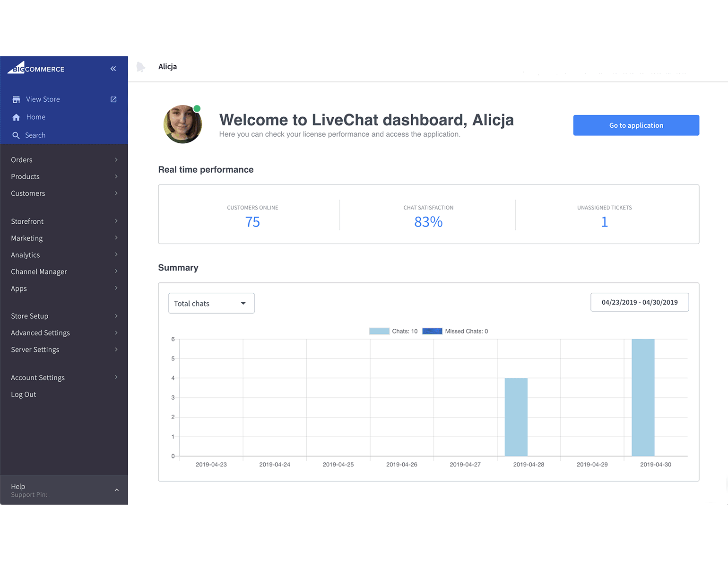Click the 2019-04-23 axis label
The height and width of the screenshot is (561, 728).
point(211,465)
